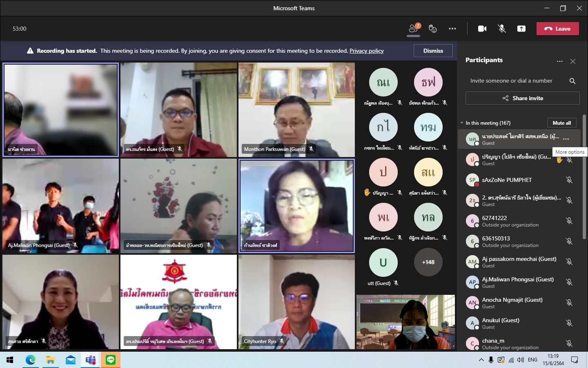Toggle your microphone mute in toolbar
588x368 pixels.
tap(502, 29)
